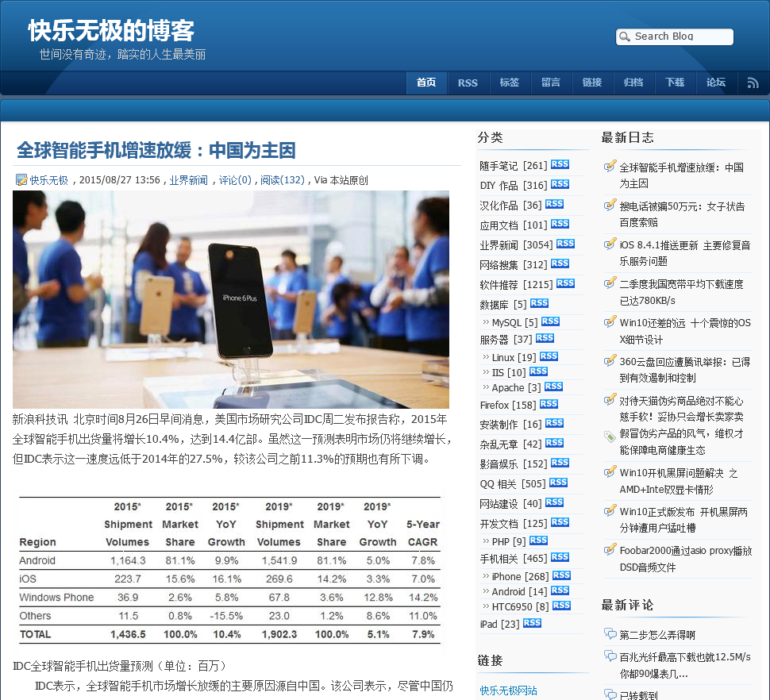Open recent post 360云盘回应遭腾讯举报

click(x=685, y=370)
